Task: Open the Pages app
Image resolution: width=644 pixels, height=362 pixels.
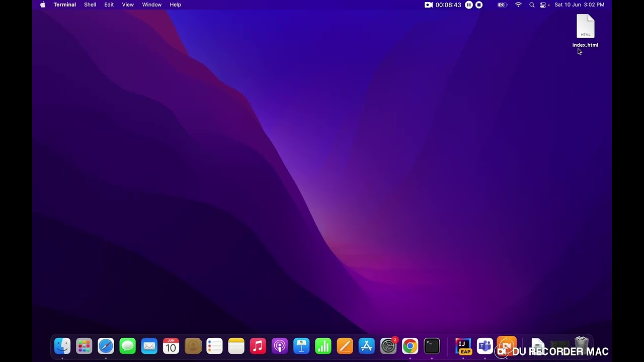Action: point(345,346)
